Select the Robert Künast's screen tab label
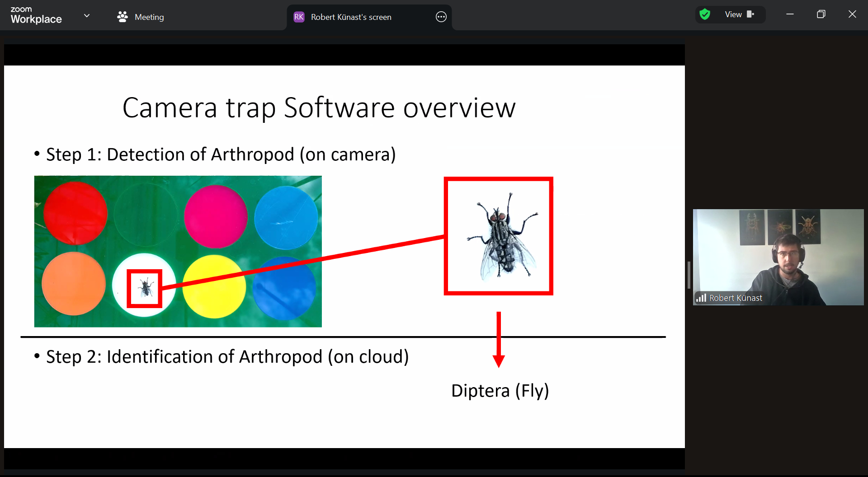Viewport: 868px width, 477px height. tap(351, 17)
